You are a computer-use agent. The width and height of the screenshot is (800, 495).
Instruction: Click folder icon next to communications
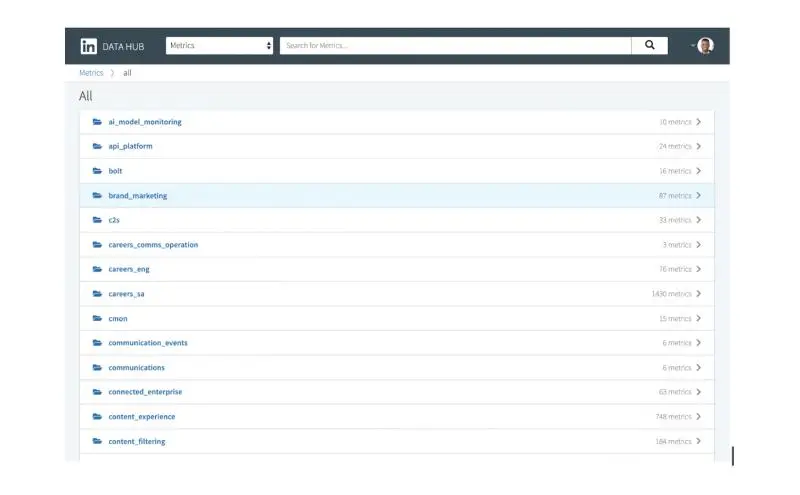point(97,367)
